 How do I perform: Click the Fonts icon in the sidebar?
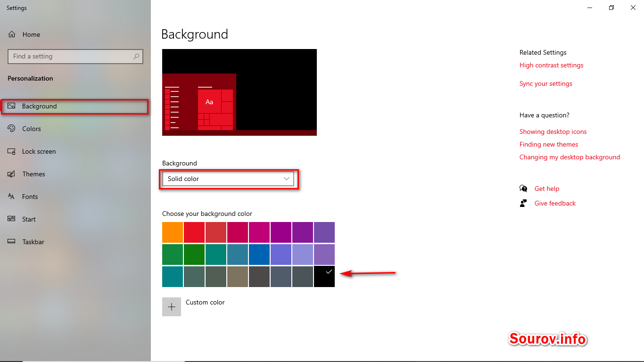[12, 197]
